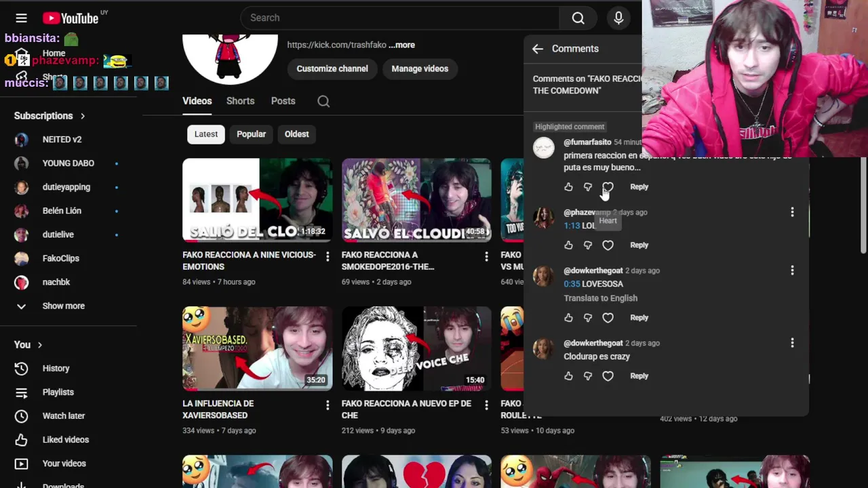Like the Cloudurap es crazy comment
The image size is (868, 488).
click(x=568, y=376)
